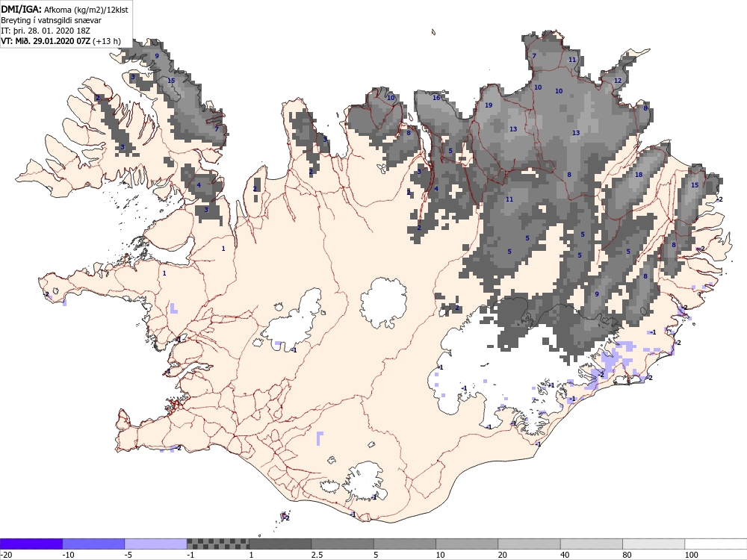Viewport: 747px width, 560px height.
Task: Click the gray 5 to 10 legend swatch
Action: pos(404,544)
